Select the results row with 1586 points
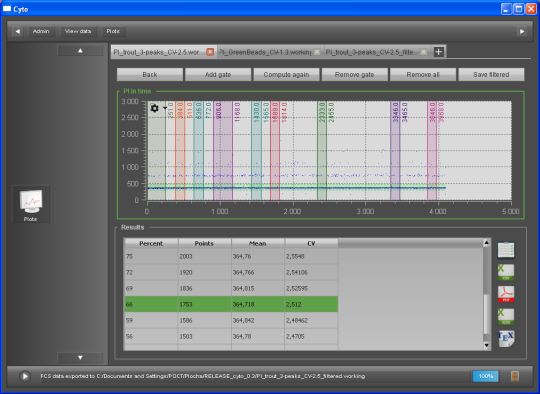Image resolution: width=540 pixels, height=394 pixels. coord(231,320)
